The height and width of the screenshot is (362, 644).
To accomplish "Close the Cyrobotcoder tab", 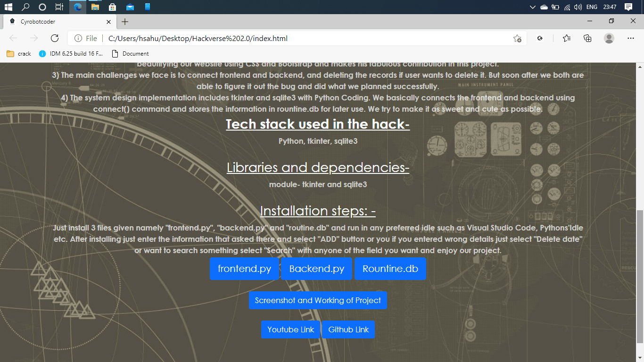I will [x=108, y=22].
